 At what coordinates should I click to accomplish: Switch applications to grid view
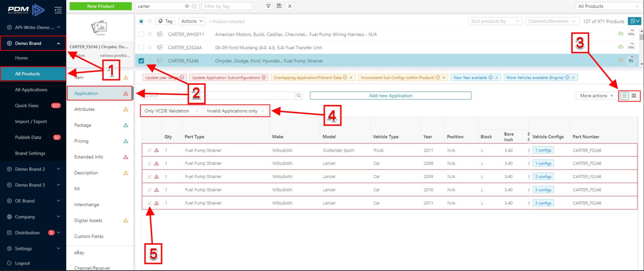(634, 96)
